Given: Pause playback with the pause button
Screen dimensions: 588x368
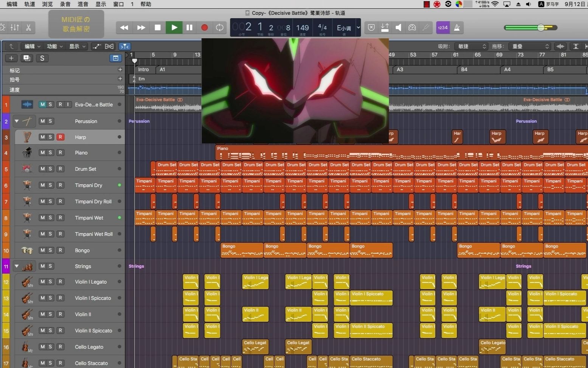Looking at the screenshot, I should click(x=189, y=27).
